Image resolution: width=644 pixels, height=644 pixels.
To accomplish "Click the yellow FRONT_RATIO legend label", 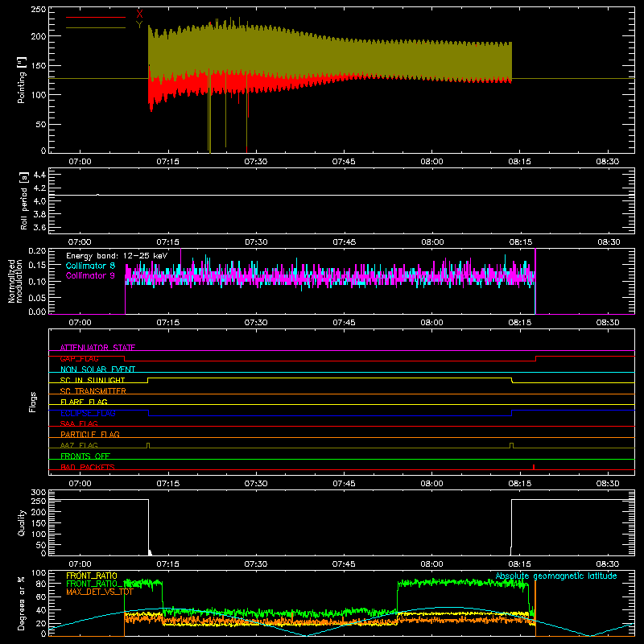I will (x=92, y=576).
